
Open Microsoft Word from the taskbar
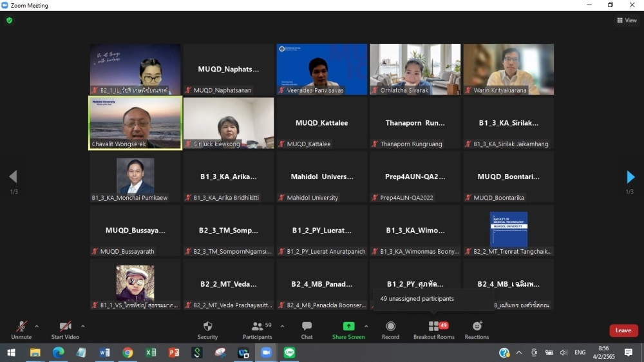[104, 352]
